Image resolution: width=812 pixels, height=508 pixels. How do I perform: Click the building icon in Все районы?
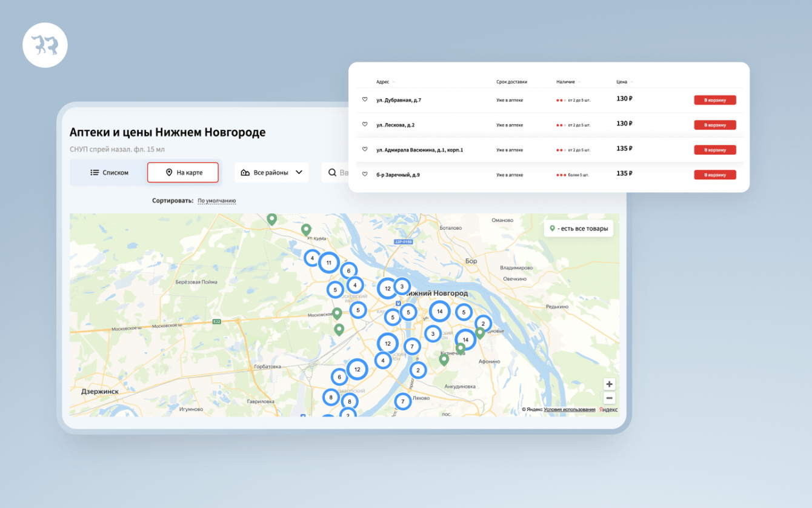point(245,172)
